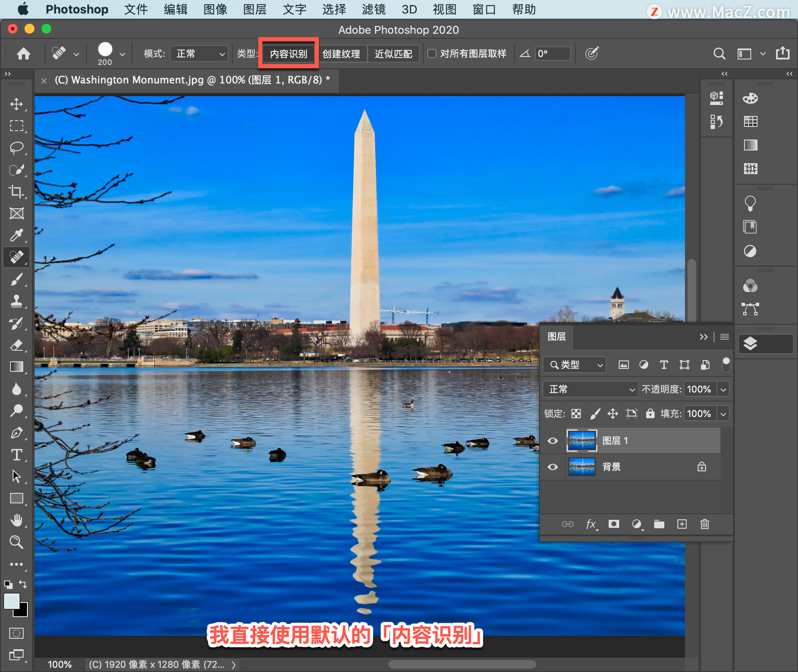Select the Eraser tool
Viewport: 798px width, 672px height.
16,345
